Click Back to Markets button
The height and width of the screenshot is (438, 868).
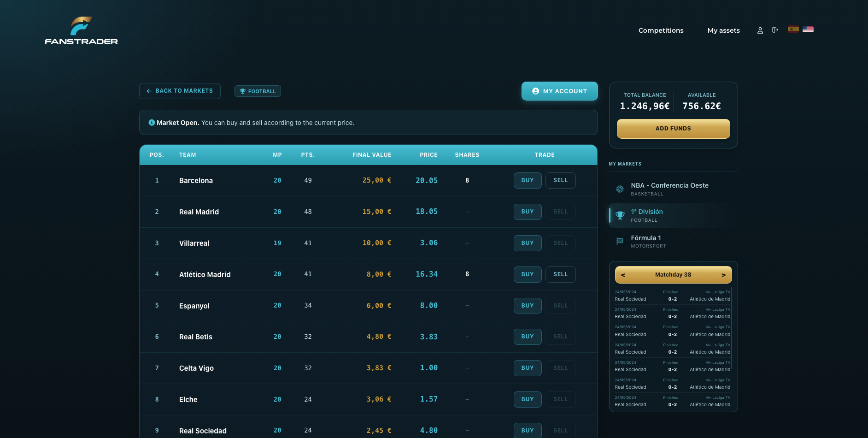click(x=180, y=91)
